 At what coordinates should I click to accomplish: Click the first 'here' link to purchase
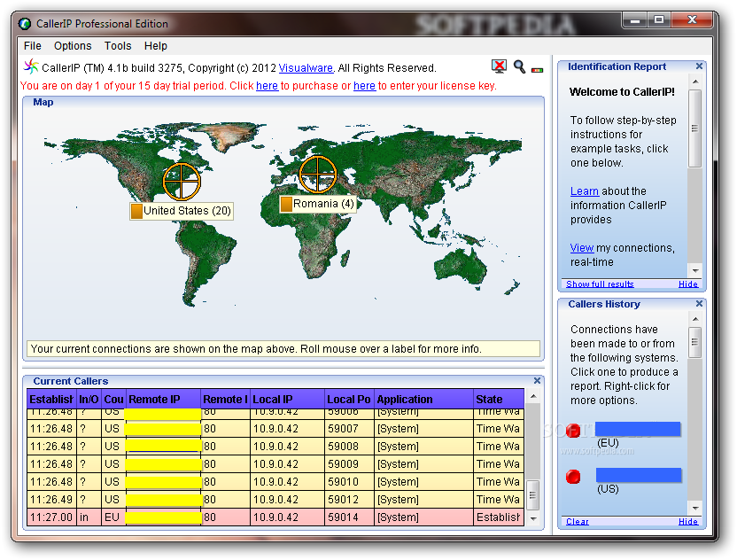point(267,86)
